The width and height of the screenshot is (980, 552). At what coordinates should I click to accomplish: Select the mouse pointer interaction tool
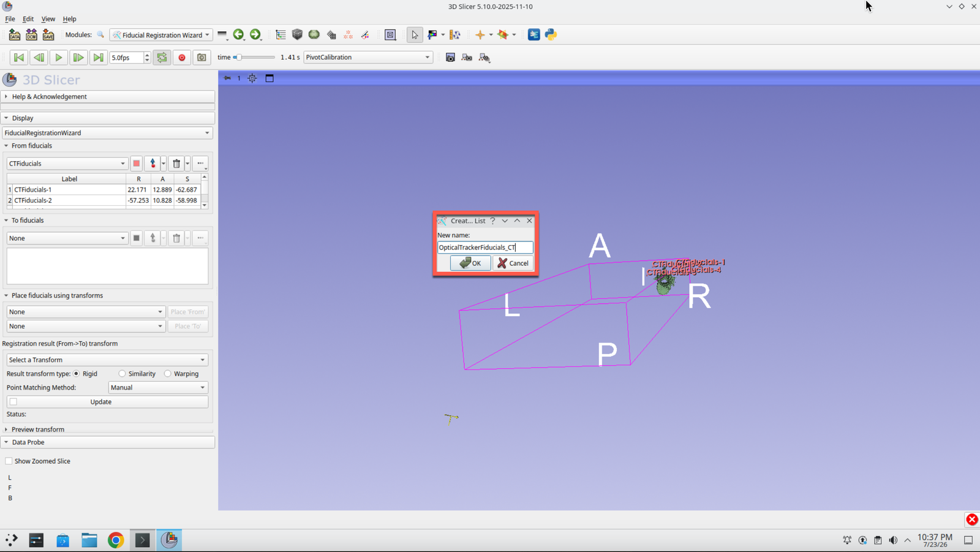(415, 35)
